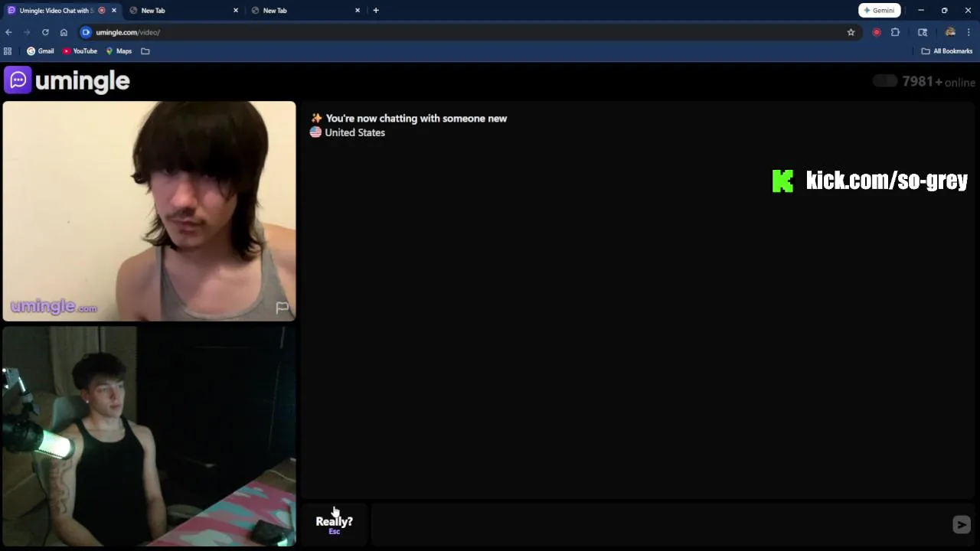Switch to the second New Tab
The width and height of the screenshot is (980, 551).
click(305, 11)
